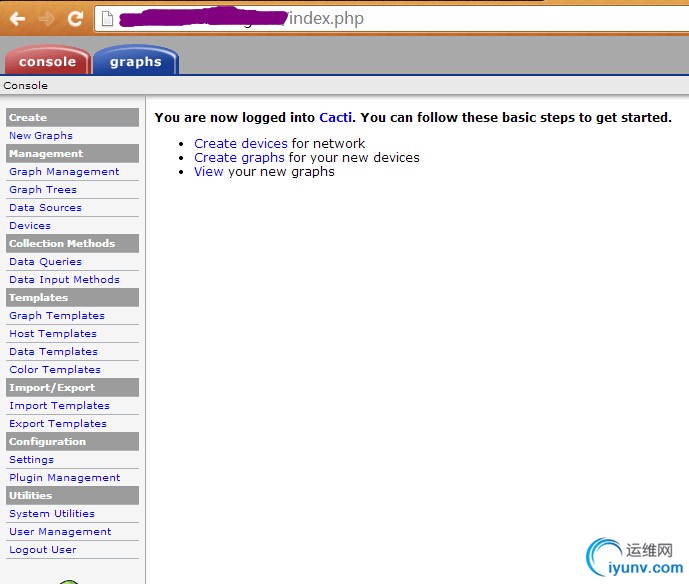Open Color Templates
The image size is (689, 584).
pos(55,370)
